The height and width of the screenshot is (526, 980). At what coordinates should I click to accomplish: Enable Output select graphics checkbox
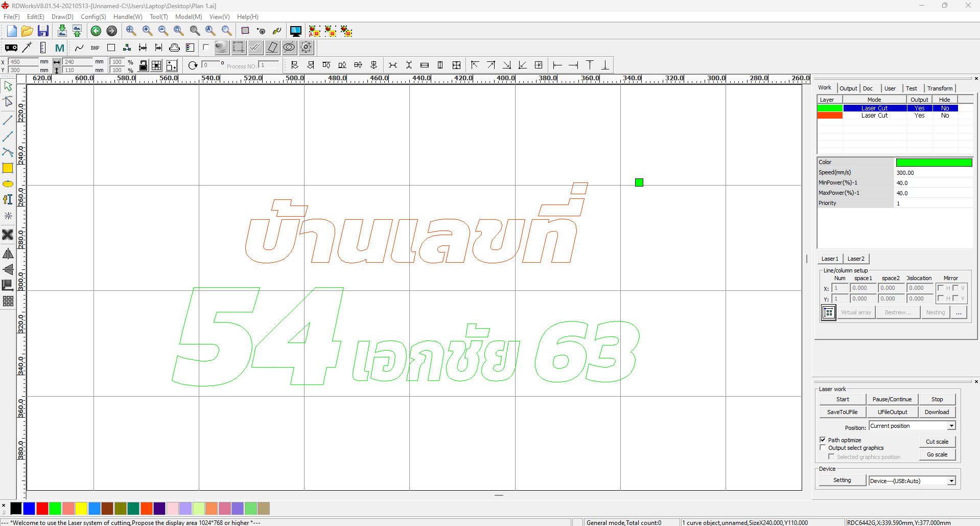[823, 447]
